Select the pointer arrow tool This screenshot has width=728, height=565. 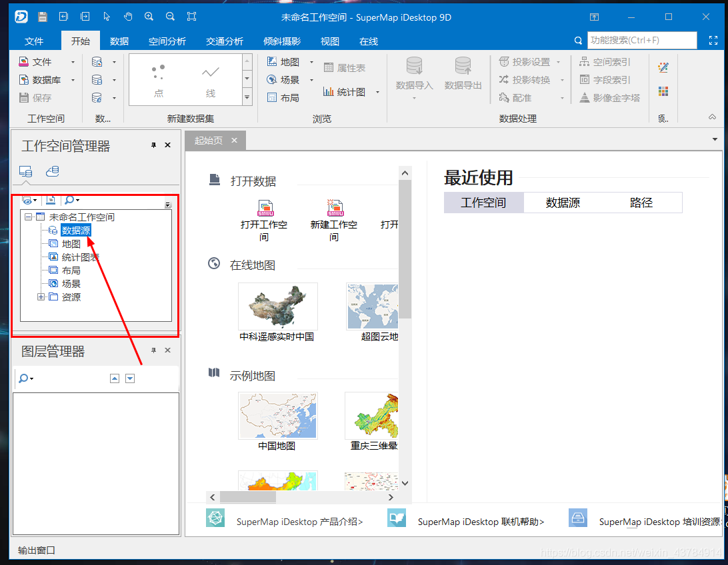[x=107, y=17]
